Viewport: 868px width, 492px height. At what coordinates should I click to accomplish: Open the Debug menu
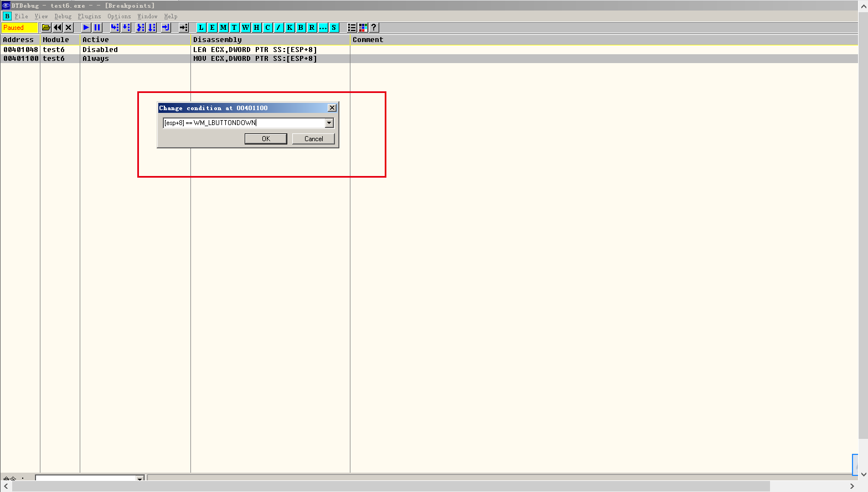(63, 17)
